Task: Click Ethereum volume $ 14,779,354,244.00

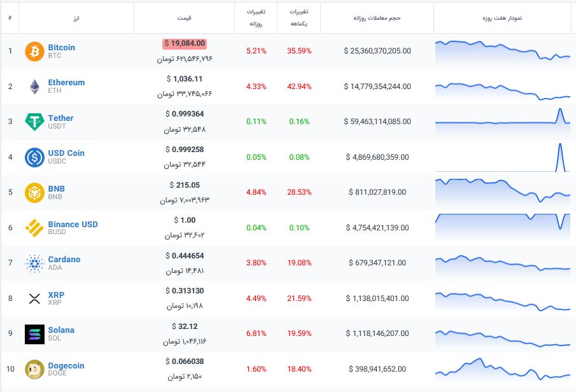Action: tap(377, 87)
